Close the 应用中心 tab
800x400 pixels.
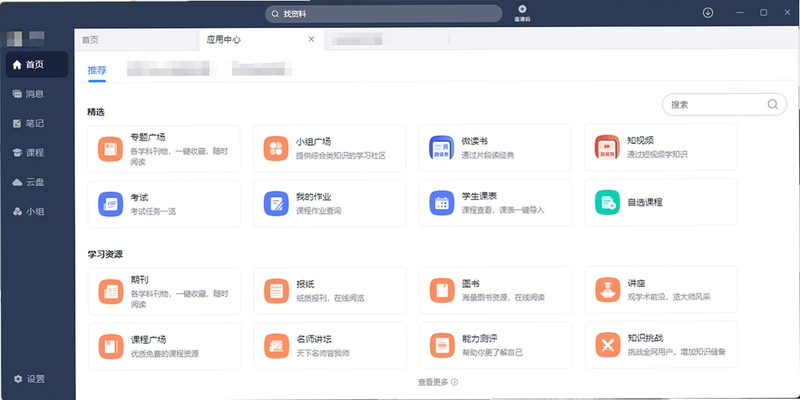(x=311, y=39)
